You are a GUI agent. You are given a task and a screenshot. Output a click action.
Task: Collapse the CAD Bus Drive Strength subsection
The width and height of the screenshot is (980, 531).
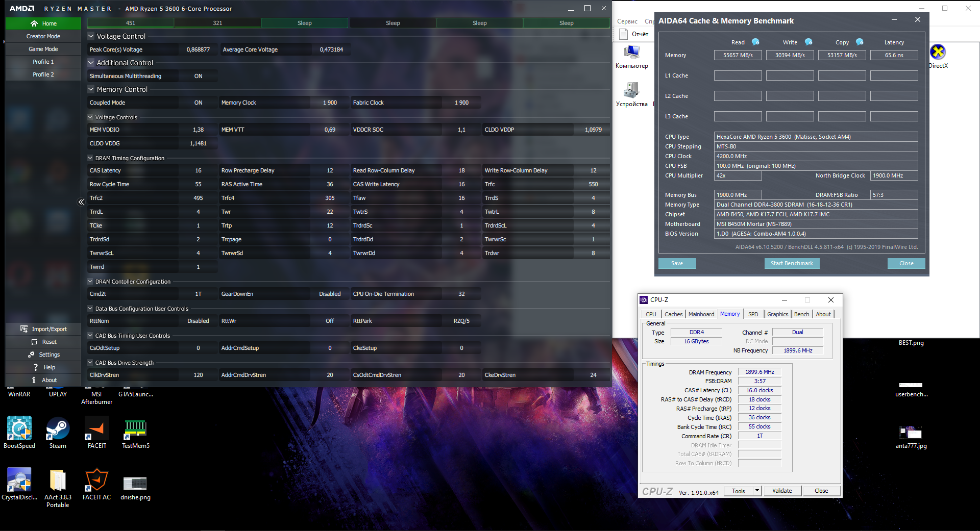[x=90, y=363]
